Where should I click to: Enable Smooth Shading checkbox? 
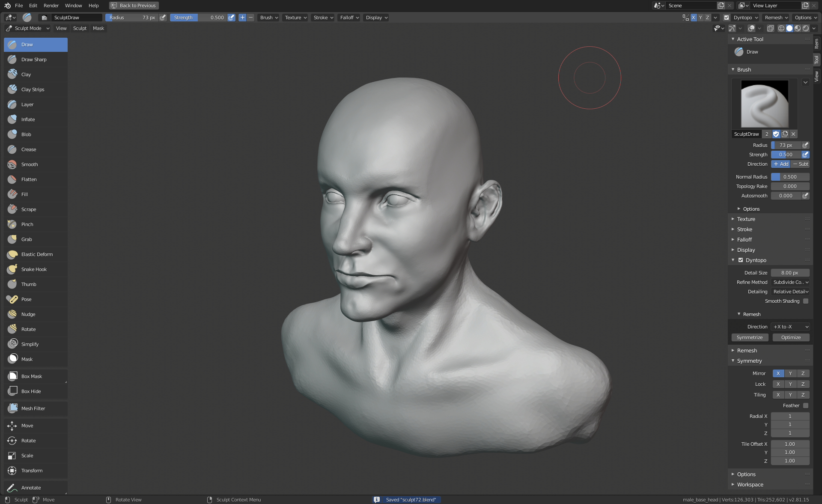pos(806,301)
